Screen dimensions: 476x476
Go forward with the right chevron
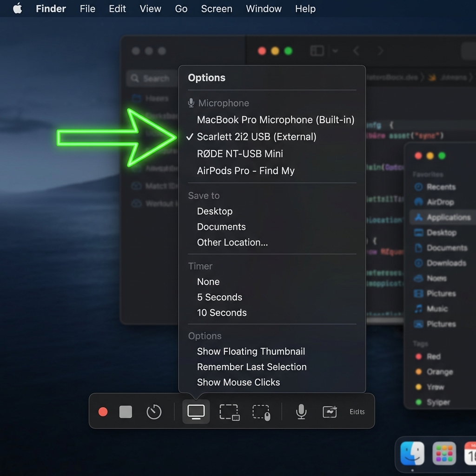[x=380, y=51]
